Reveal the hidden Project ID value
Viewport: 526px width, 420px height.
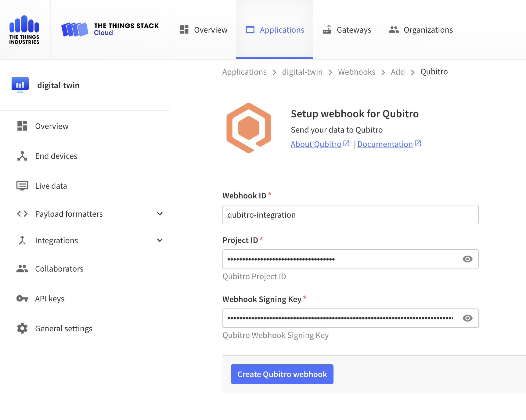point(467,259)
